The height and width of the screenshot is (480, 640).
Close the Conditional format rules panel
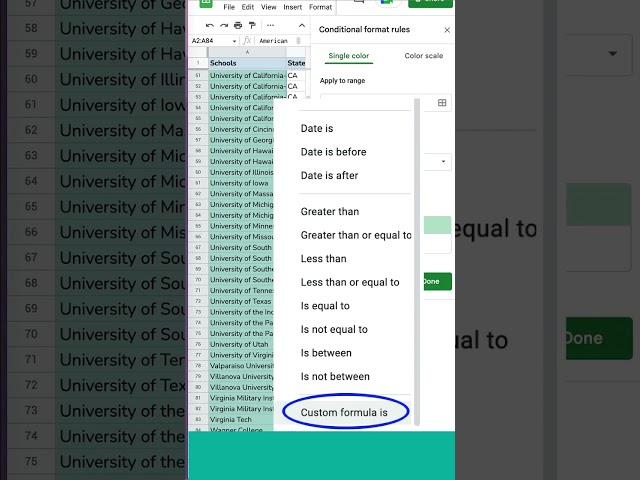[x=447, y=30]
